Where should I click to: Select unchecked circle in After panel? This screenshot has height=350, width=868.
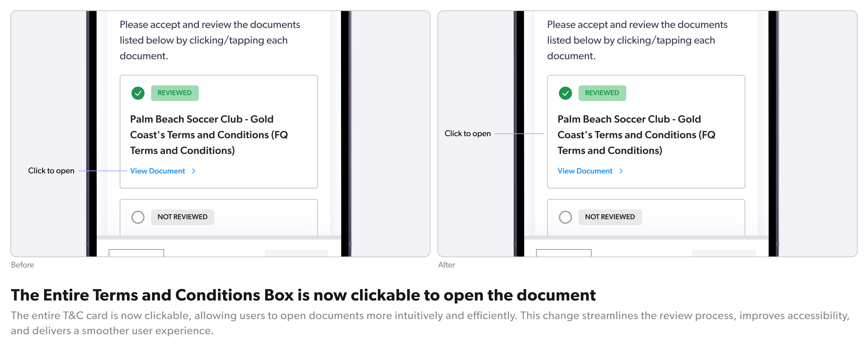coord(565,217)
